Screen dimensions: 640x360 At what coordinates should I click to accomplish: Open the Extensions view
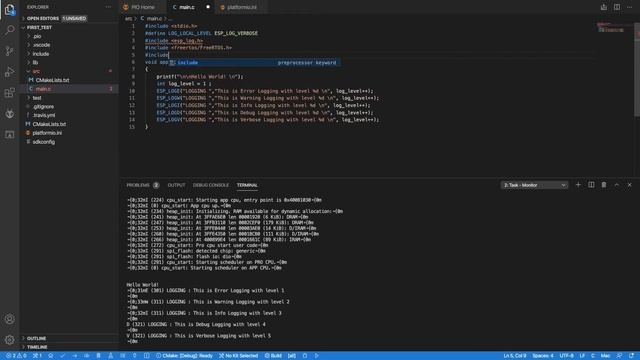click(9, 93)
